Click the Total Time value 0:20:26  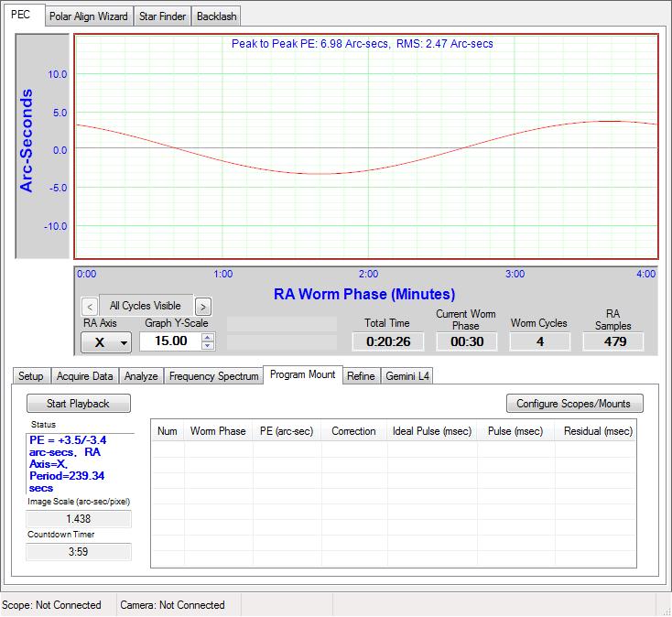(388, 341)
